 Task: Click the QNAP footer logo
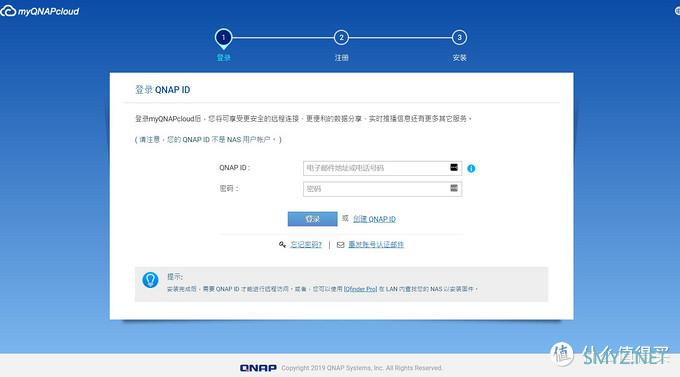coord(258,368)
